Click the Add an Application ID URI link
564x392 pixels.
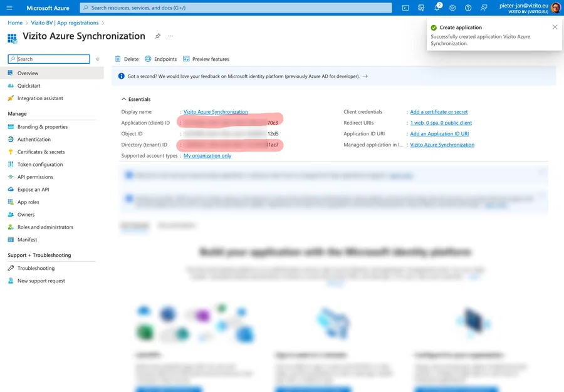point(439,134)
